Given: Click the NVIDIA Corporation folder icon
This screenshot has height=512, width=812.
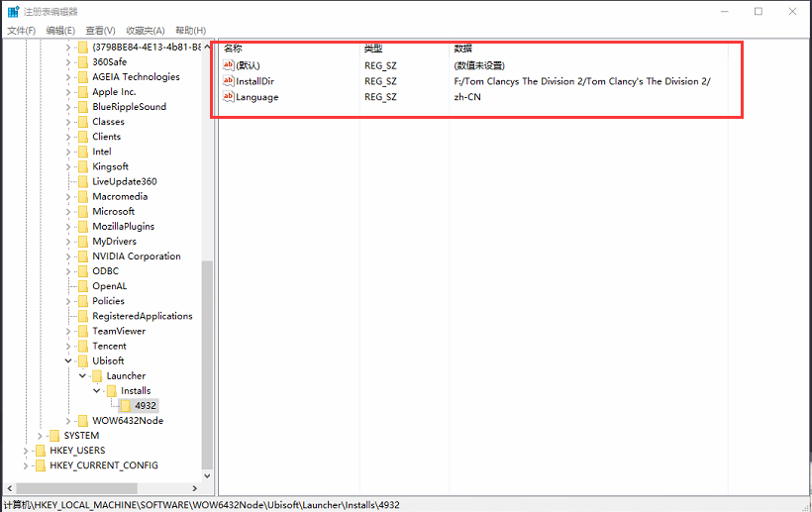Looking at the screenshot, I should point(82,256).
